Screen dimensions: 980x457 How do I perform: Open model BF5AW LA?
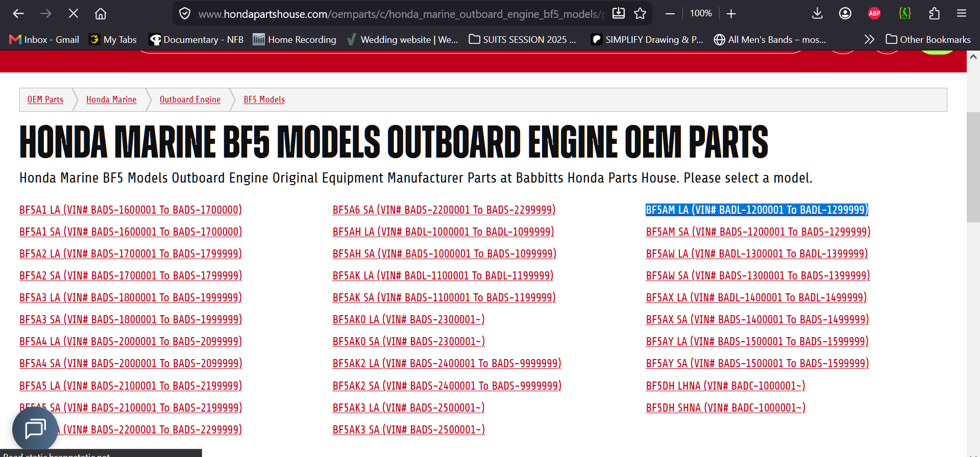tap(757, 253)
